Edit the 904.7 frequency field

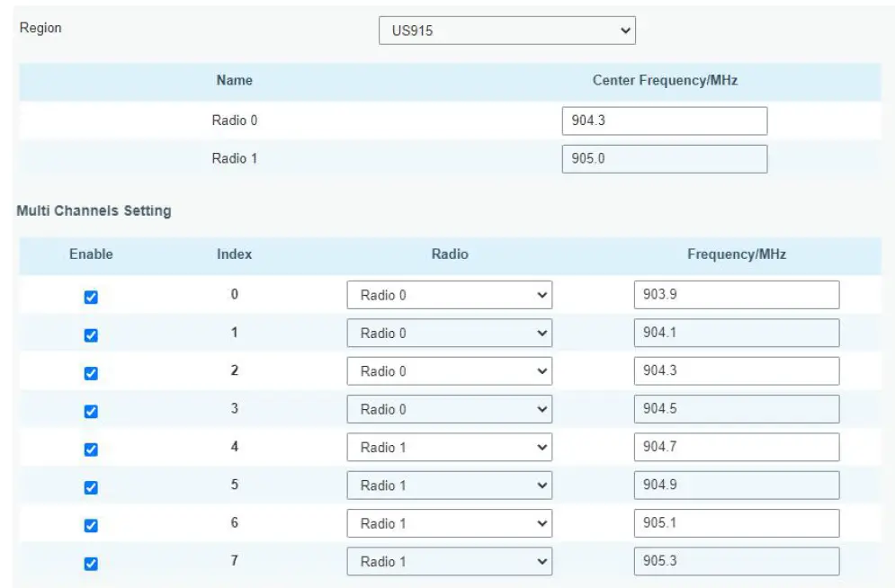[x=737, y=447]
